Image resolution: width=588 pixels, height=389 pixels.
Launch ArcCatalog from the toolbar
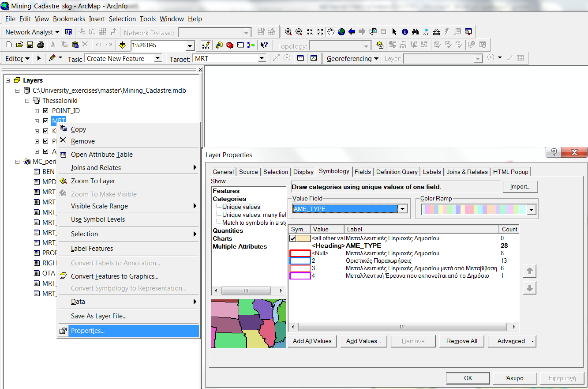(x=219, y=45)
